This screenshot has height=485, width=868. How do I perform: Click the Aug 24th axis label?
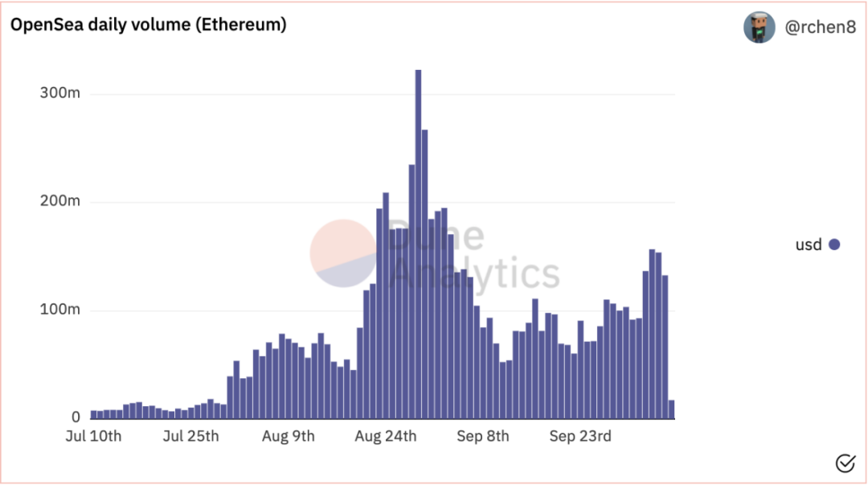pyautogui.click(x=386, y=436)
